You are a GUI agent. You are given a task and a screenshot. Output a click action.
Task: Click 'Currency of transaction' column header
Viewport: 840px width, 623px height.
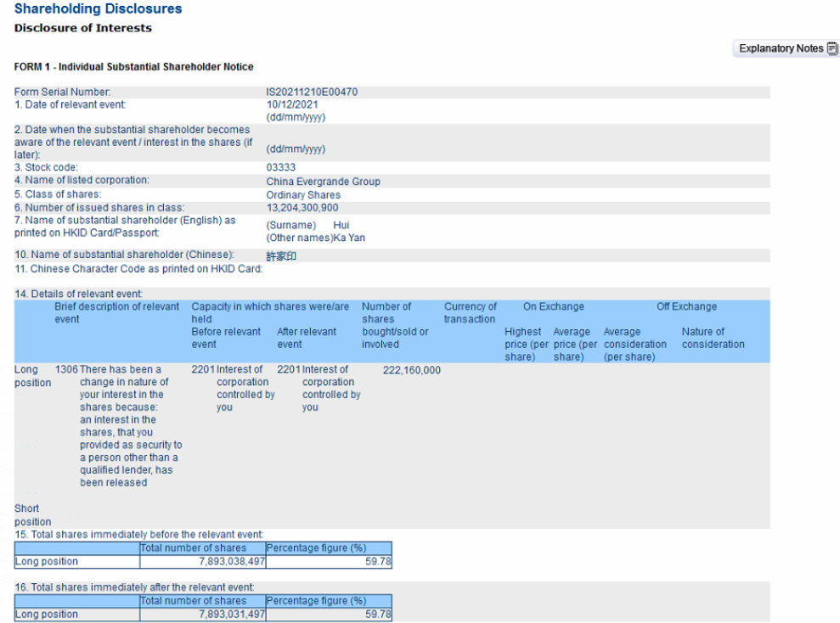click(x=470, y=312)
